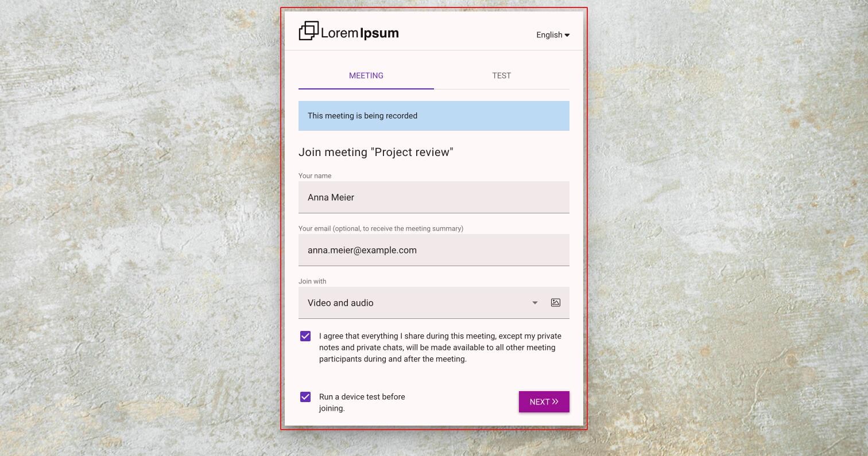Switch to the MEETING tab
This screenshot has width=868, height=456.
point(366,76)
